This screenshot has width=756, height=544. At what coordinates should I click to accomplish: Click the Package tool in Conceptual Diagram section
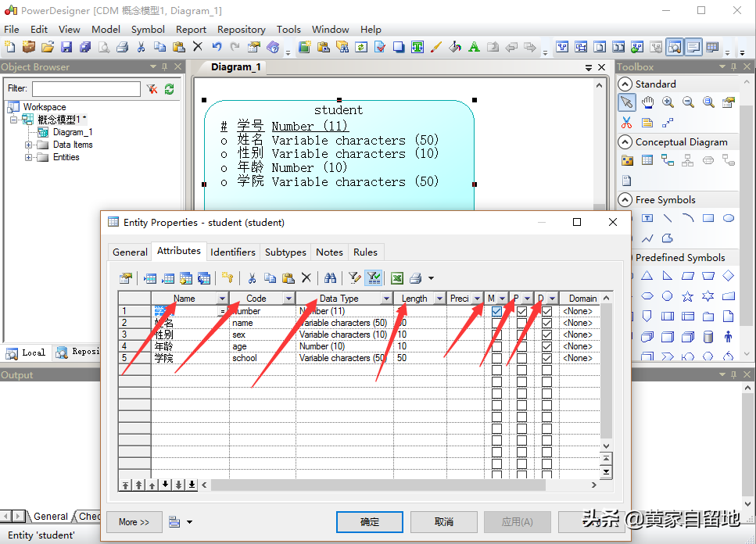pyautogui.click(x=626, y=160)
